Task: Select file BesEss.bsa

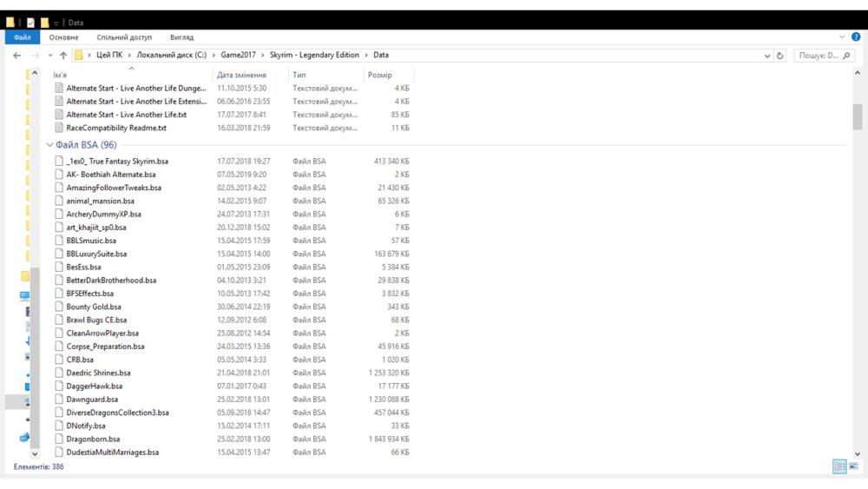Action: click(83, 267)
